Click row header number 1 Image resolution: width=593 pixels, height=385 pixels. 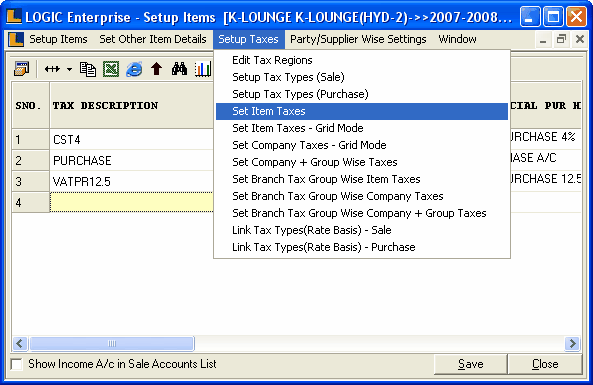pos(31,140)
